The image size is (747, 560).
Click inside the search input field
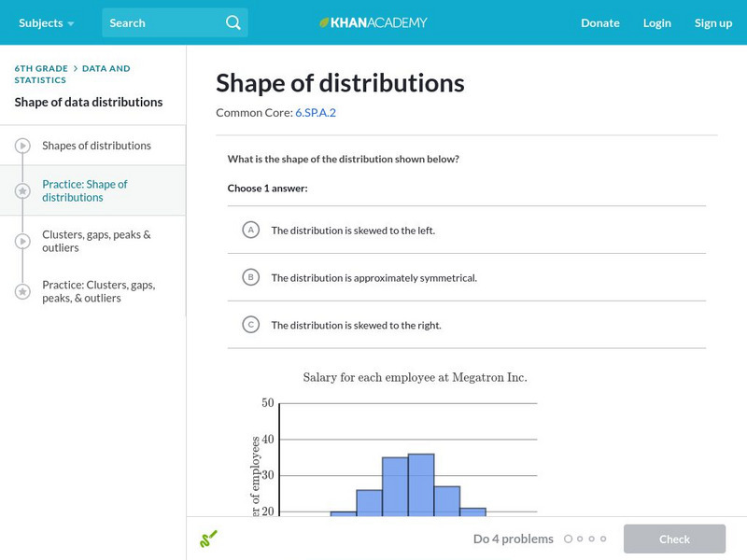tap(159, 22)
